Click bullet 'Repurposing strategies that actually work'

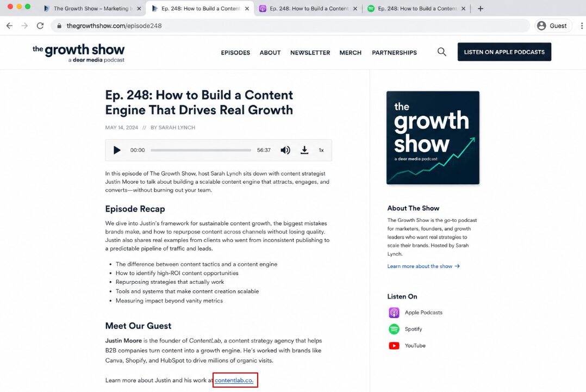(170, 282)
